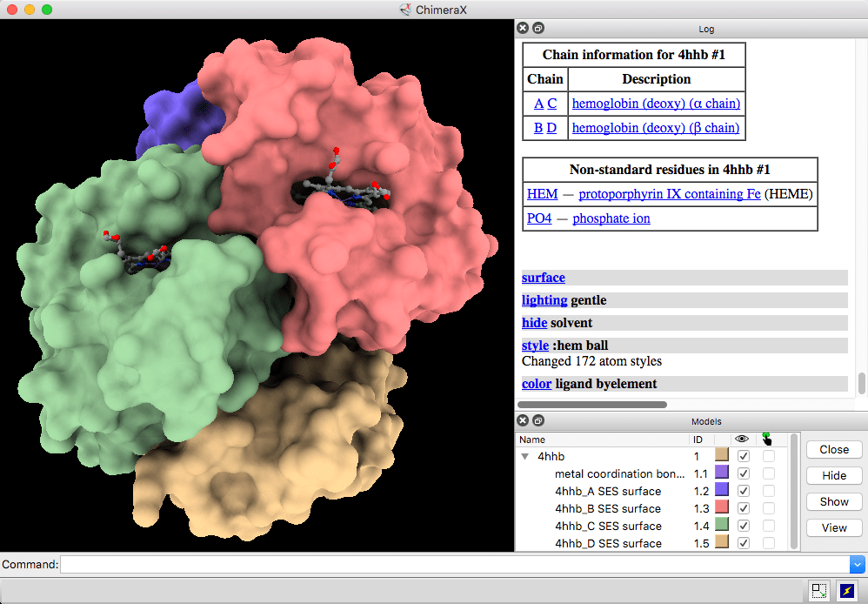Click the Close button in Models panel
This screenshot has width=868, height=604.
834,449
